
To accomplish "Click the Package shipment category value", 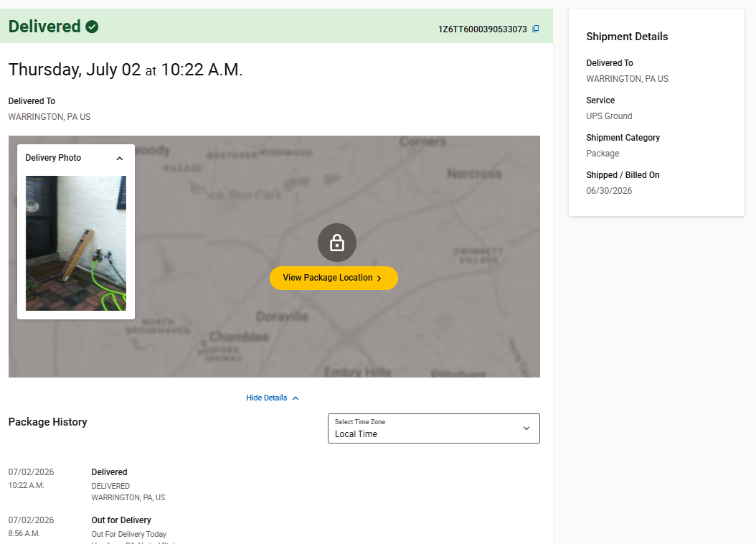I will pyautogui.click(x=603, y=154).
